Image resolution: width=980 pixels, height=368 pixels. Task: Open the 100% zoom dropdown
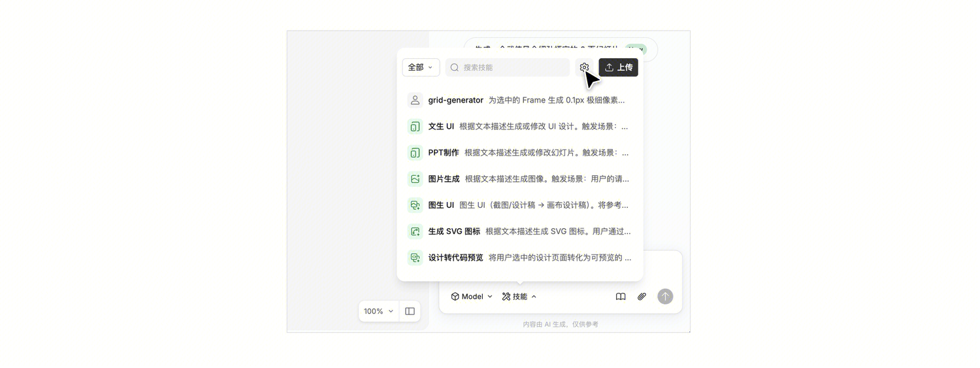[379, 311]
